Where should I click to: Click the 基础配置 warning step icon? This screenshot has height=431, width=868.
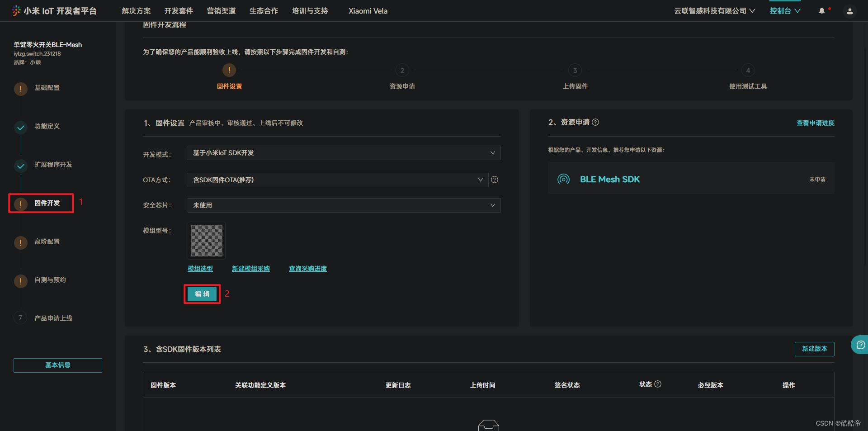(21, 89)
